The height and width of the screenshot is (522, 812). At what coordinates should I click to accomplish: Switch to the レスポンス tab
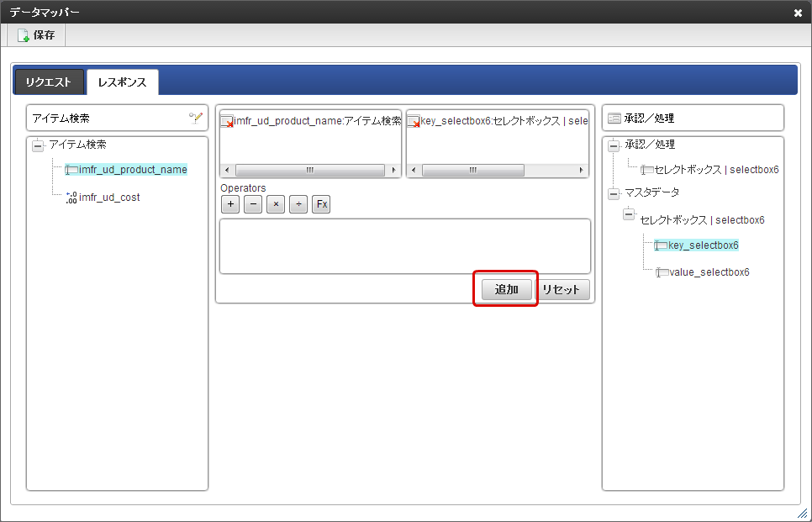tap(122, 82)
